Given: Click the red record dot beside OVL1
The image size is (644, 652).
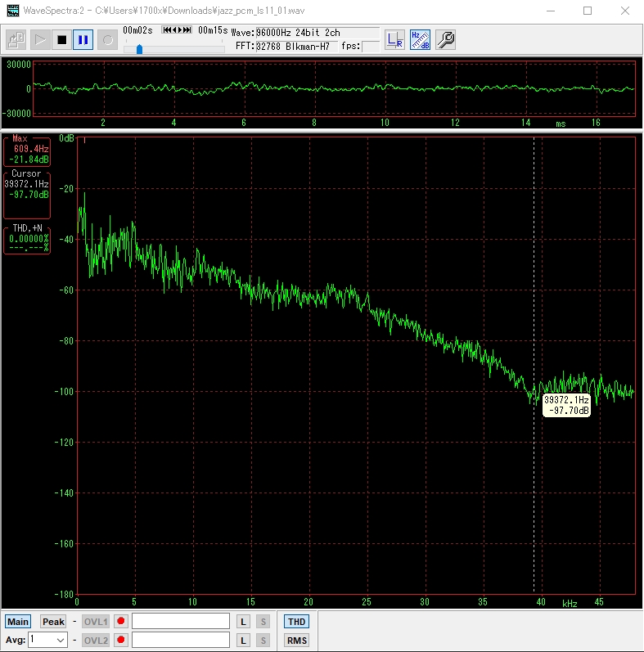Looking at the screenshot, I should 121,622.
